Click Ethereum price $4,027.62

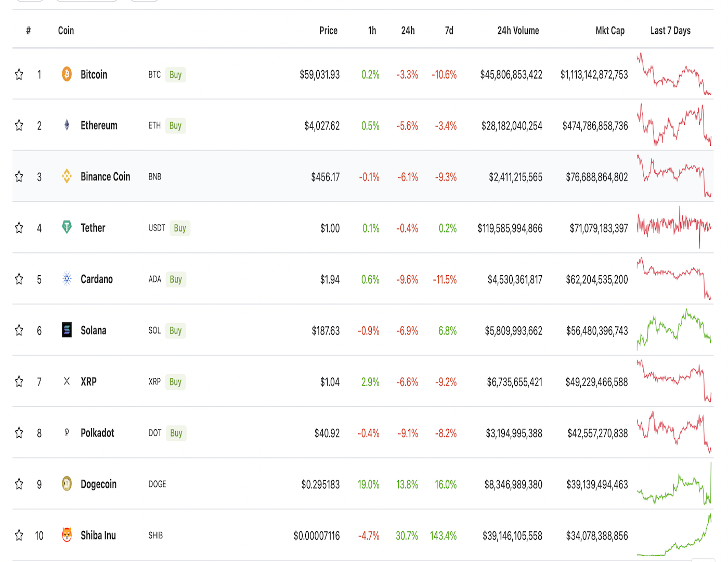[x=322, y=125]
